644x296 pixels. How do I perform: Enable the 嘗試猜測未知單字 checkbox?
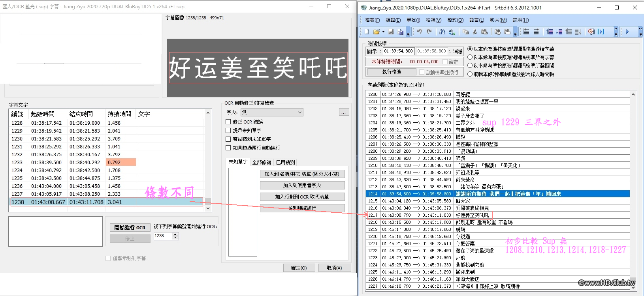click(x=228, y=139)
